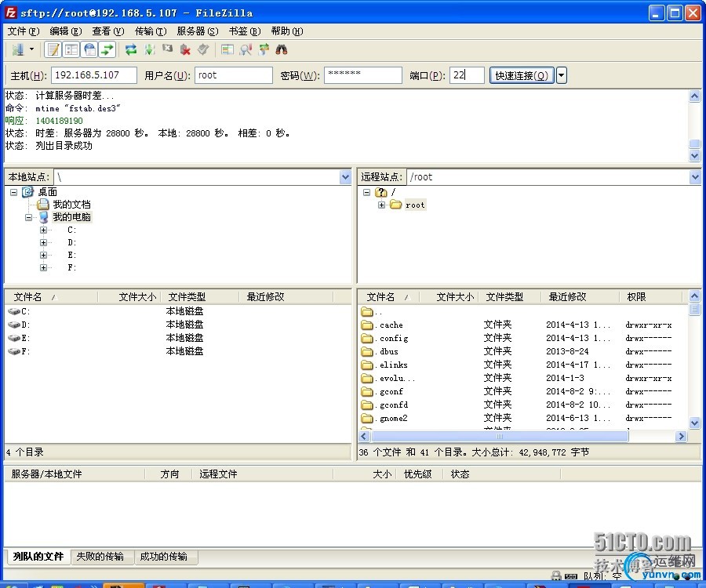Cancel the current operation

pos(168,49)
